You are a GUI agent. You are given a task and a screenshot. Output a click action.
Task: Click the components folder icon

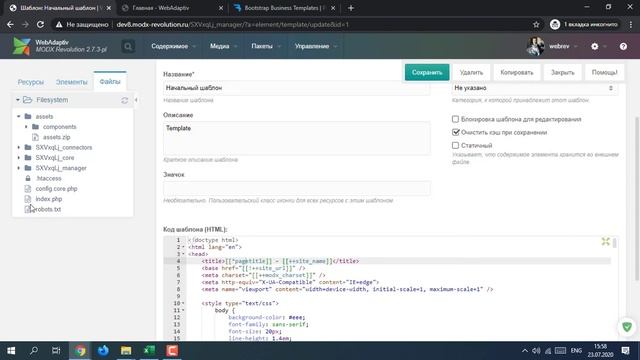pos(36,127)
